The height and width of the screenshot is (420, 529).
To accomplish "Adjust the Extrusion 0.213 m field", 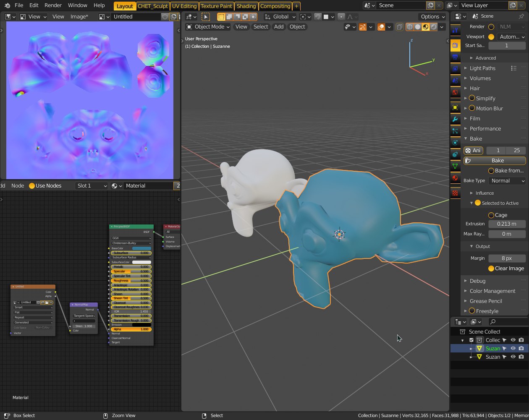I will tap(507, 224).
